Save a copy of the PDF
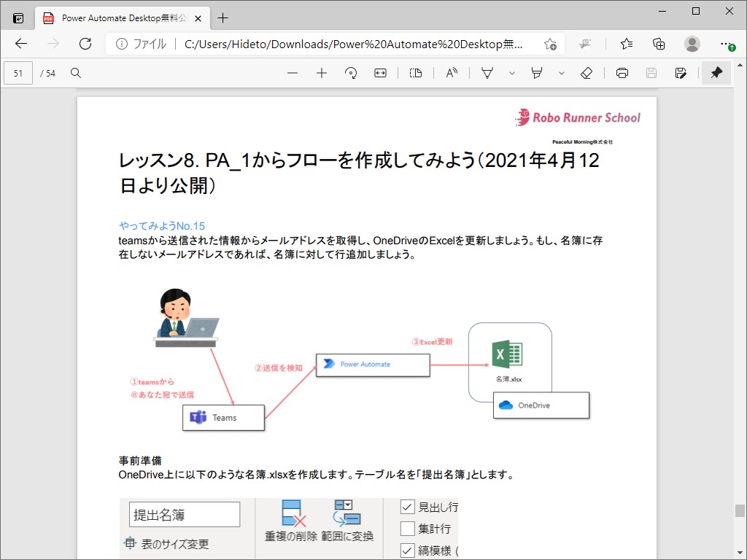Viewport: 747px width, 560px height. click(x=681, y=73)
